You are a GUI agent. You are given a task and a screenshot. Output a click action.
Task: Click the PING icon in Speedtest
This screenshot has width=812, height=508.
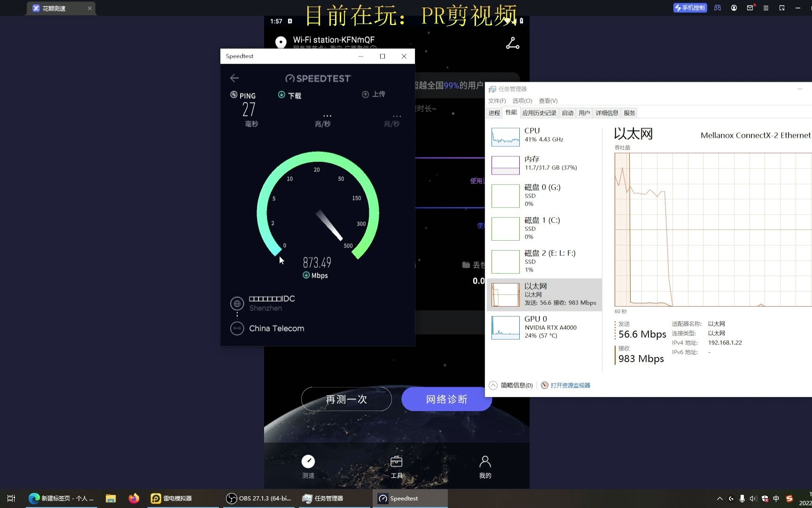click(234, 95)
